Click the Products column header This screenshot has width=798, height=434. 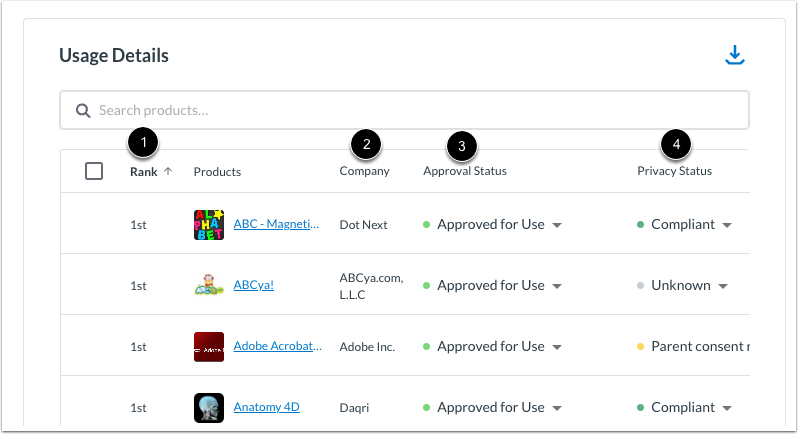[217, 172]
